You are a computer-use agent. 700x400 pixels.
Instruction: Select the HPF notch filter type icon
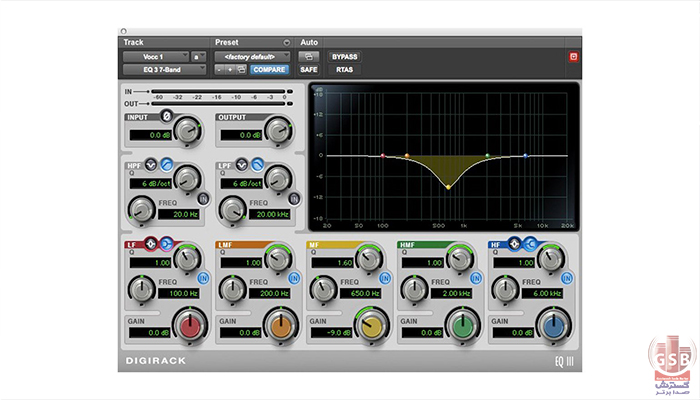[151, 163]
